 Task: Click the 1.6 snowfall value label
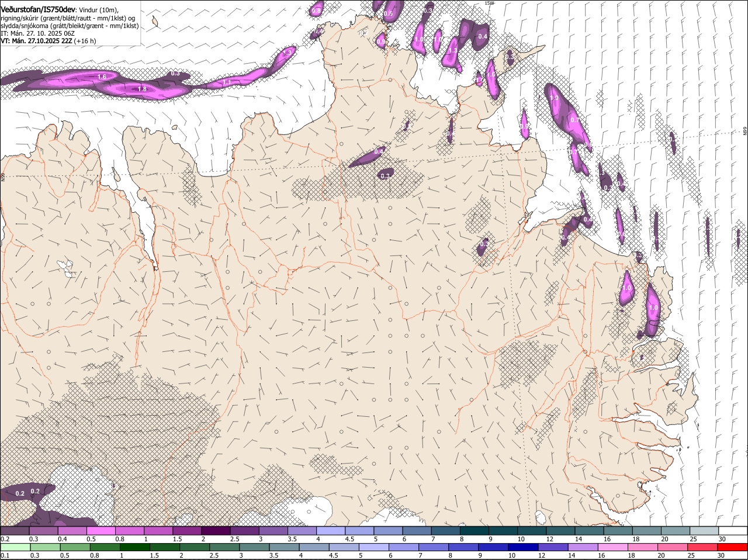coord(102,77)
